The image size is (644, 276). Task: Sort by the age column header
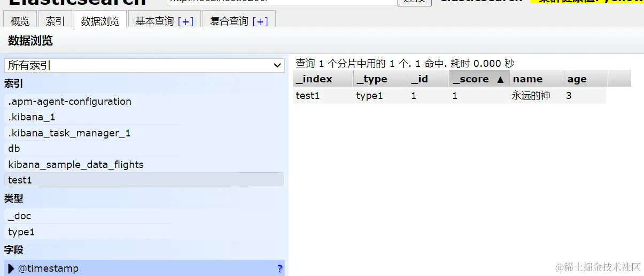(x=586, y=79)
